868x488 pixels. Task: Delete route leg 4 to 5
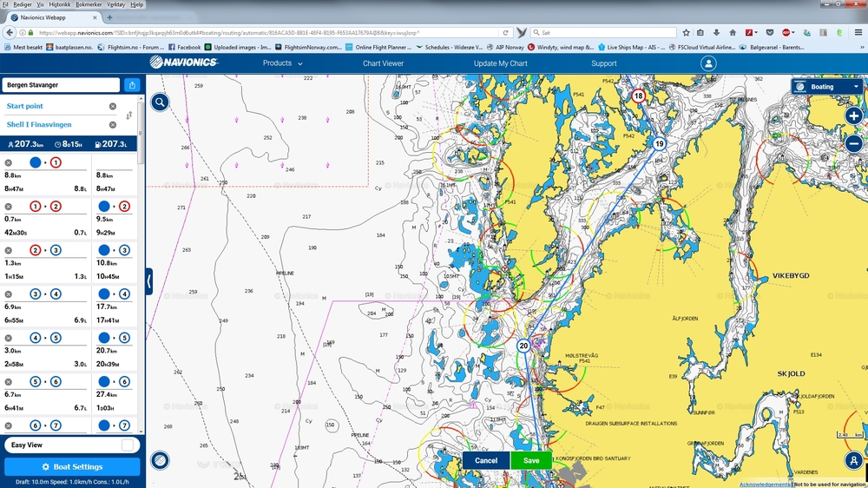click(9, 338)
